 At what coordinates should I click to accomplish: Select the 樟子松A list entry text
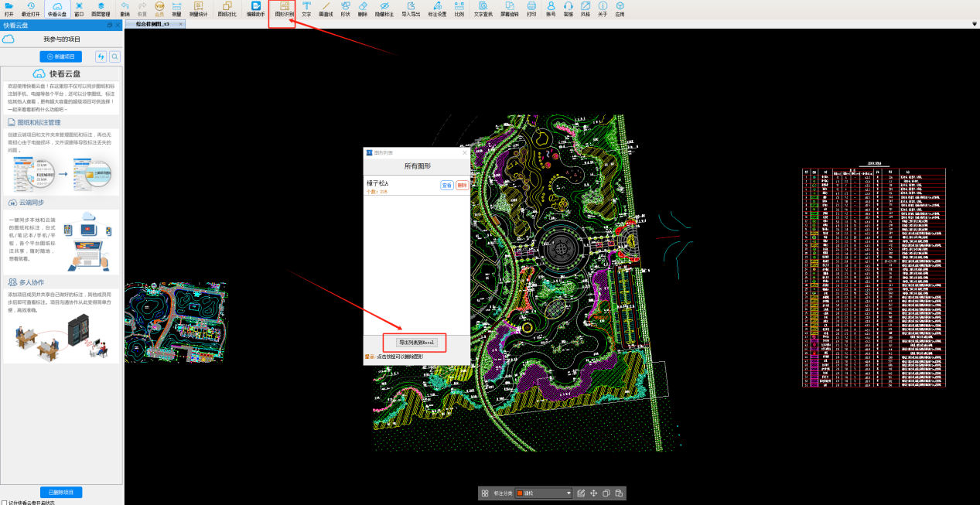377,183
